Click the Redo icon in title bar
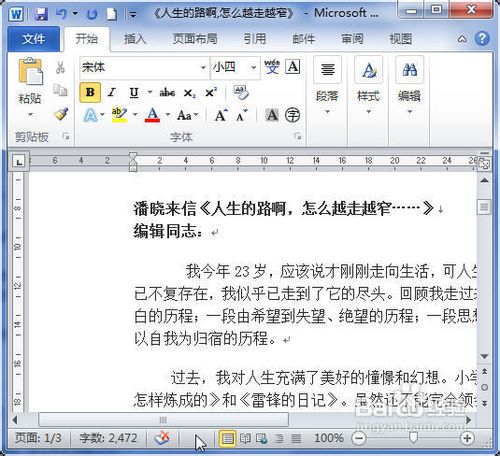Viewport: 500px width, 456px height. click(92, 14)
